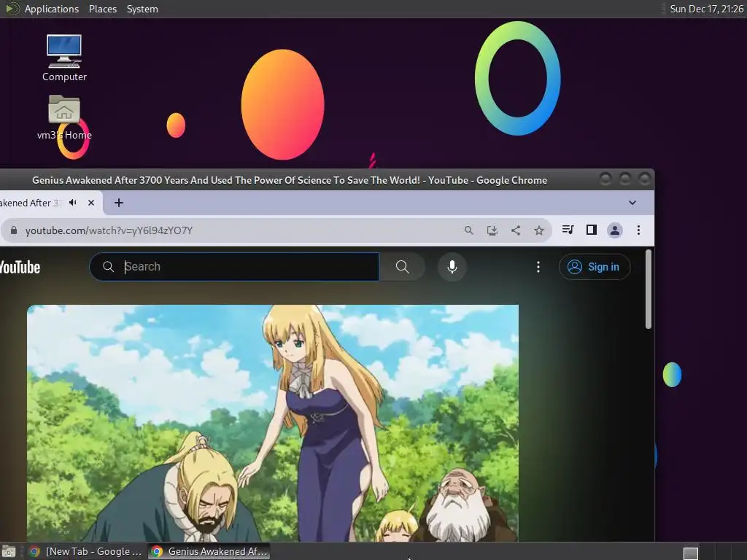The height and width of the screenshot is (560, 747).
Task: Open YouTube settings three-dot menu
Action: 538,267
